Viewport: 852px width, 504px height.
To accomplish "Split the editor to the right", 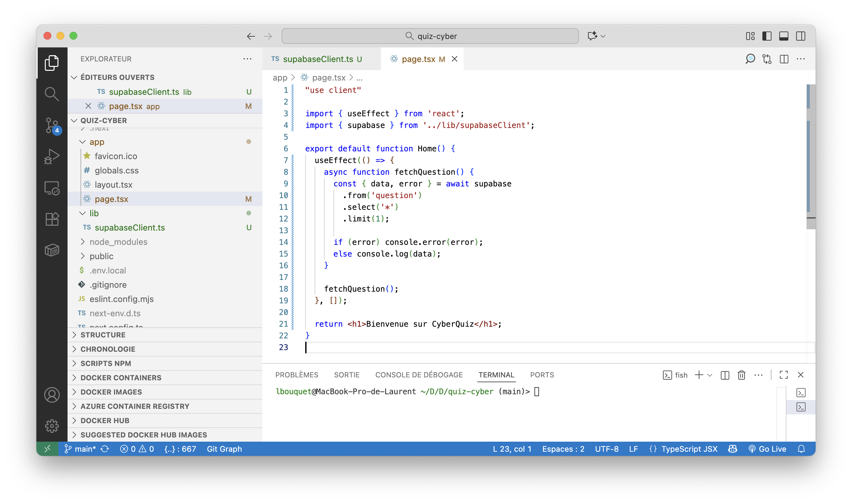I will (784, 59).
